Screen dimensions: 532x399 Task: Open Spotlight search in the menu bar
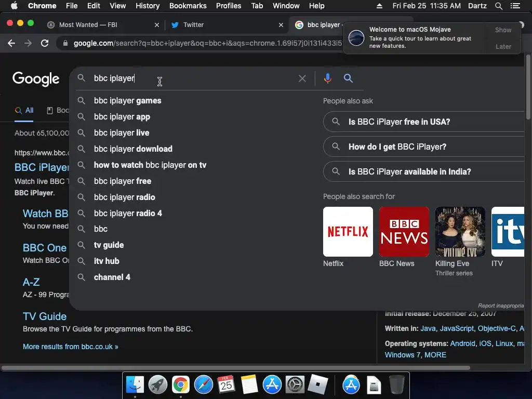pos(498,6)
